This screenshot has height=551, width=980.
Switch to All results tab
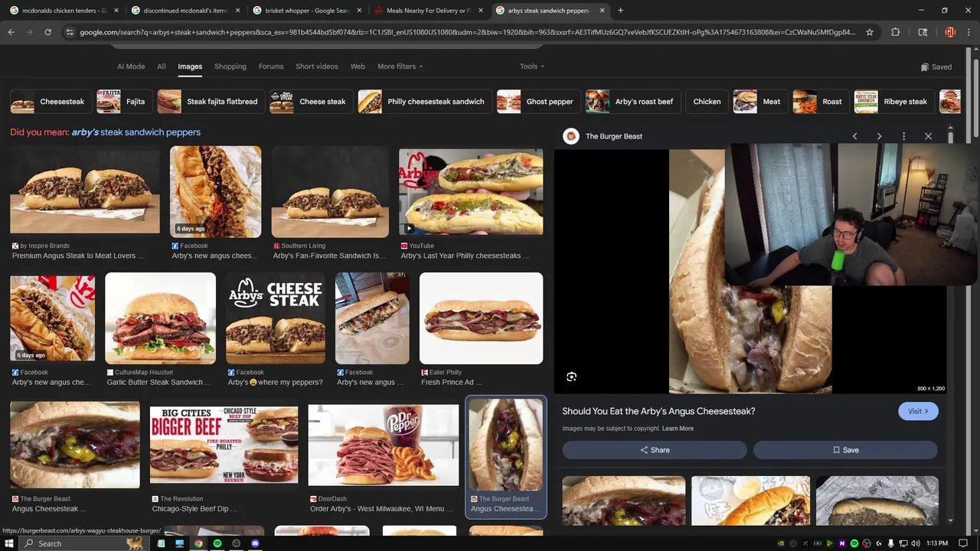pyautogui.click(x=162, y=67)
